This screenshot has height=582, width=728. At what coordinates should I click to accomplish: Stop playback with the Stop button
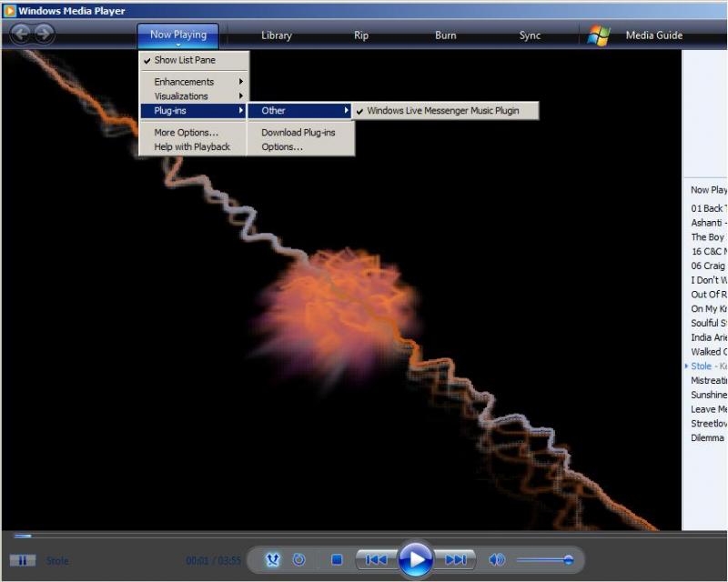tap(337, 560)
